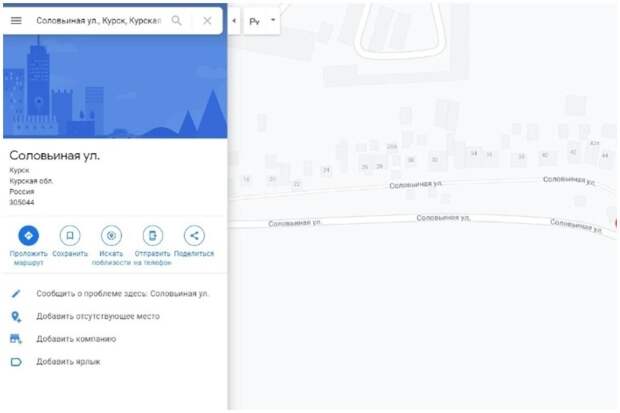Click the Поделиться label
620x413 pixels.
pos(194,254)
